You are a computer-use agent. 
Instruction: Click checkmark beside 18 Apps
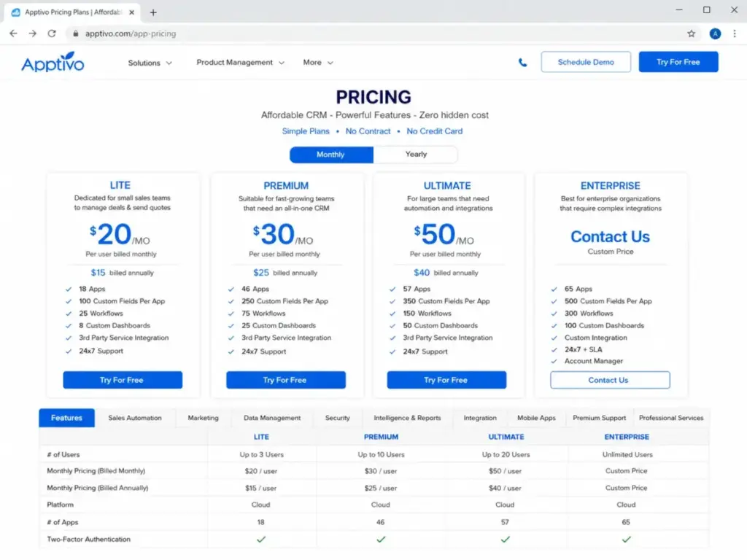pyautogui.click(x=69, y=289)
